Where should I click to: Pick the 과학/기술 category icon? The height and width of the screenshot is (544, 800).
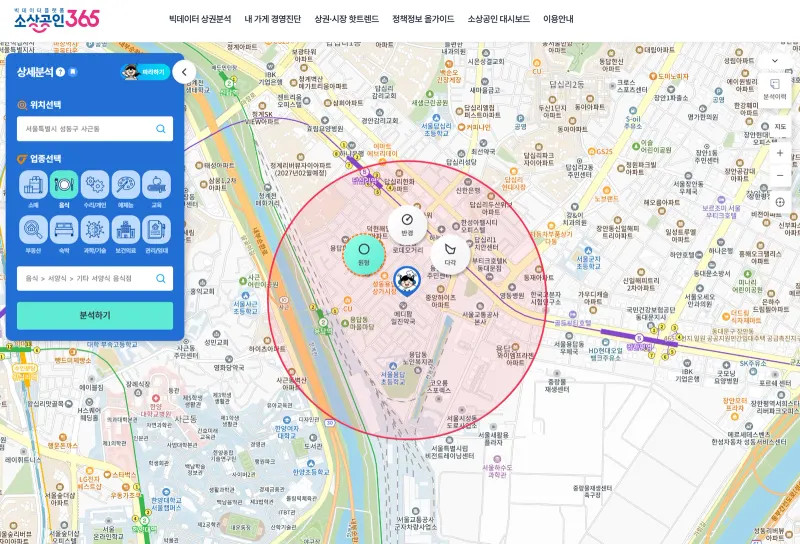click(95, 230)
